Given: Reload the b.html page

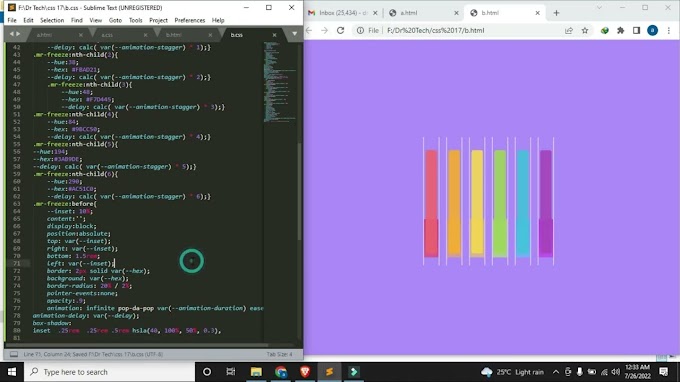Looking at the screenshot, I should (x=340, y=30).
